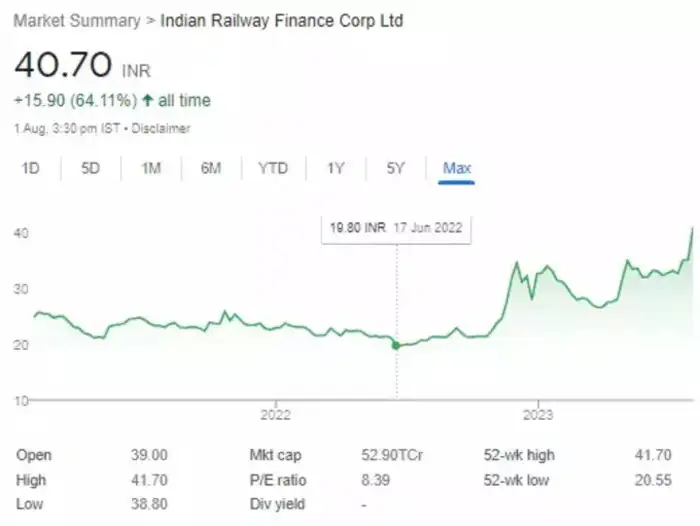Switch chart to YTD view
Screen dimensions: 700x526
coord(273,168)
